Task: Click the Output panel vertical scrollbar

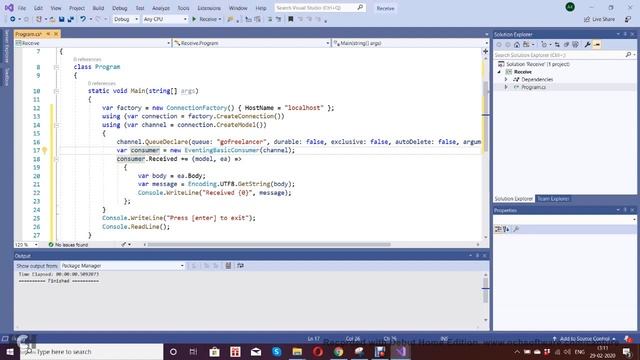Action: coord(486,291)
